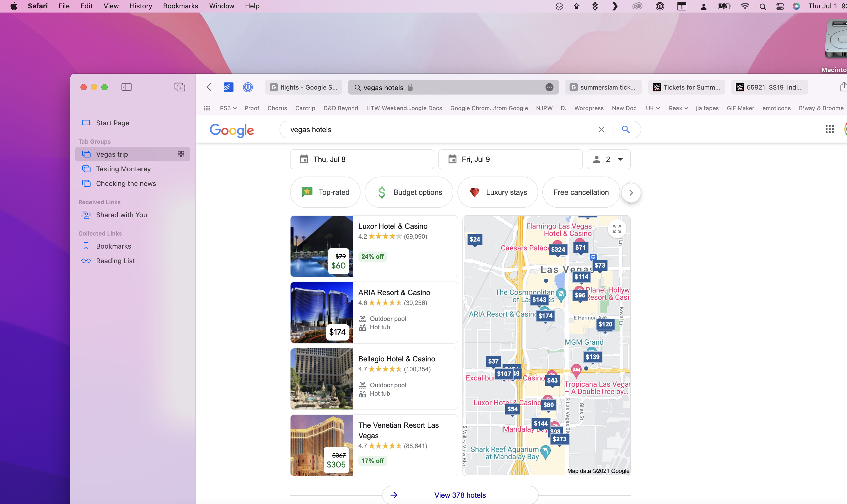Open the check-out date Fri, Jul 9
This screenshot has height=504, width=847.
pos(510,159)
